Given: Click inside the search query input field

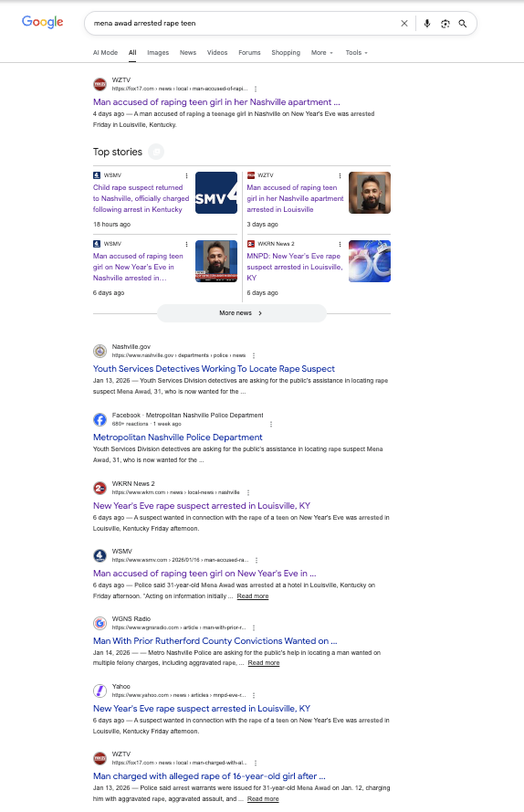Looking at the screenshot, I should point(244,24).
